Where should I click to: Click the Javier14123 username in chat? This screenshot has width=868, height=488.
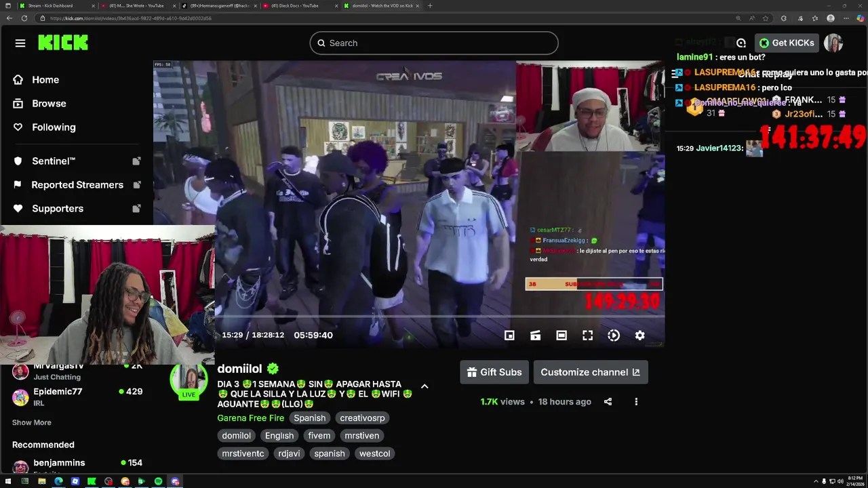click(x=720, y=148)
